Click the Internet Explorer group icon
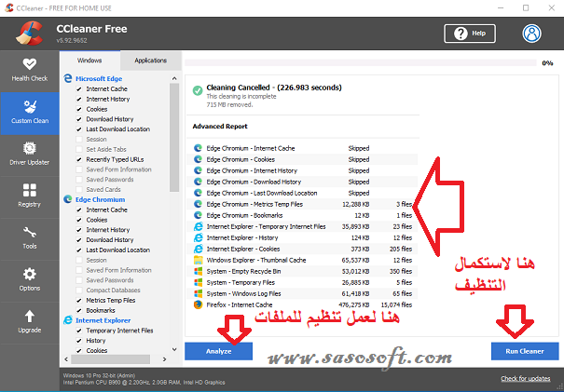This screenshot has height=392, width=564. tap(68, 320)
